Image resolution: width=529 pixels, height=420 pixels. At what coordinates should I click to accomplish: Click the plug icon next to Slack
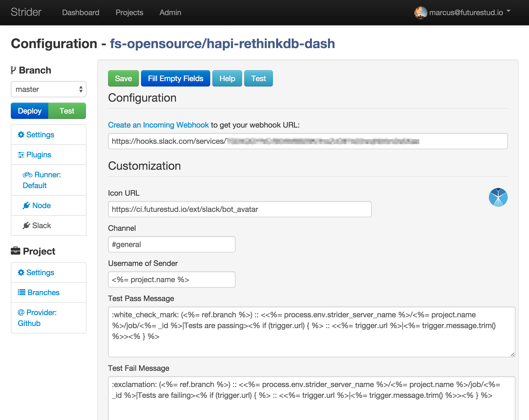(26, 225)
